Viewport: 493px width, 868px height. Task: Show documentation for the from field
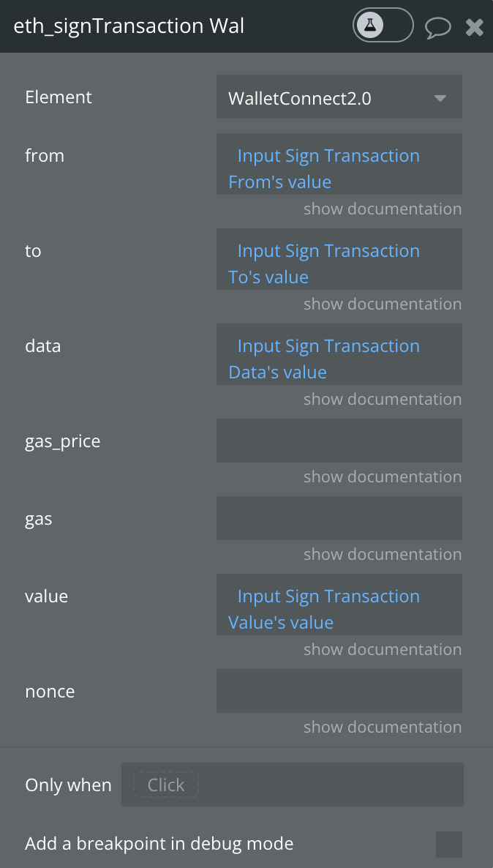(383, 209)
